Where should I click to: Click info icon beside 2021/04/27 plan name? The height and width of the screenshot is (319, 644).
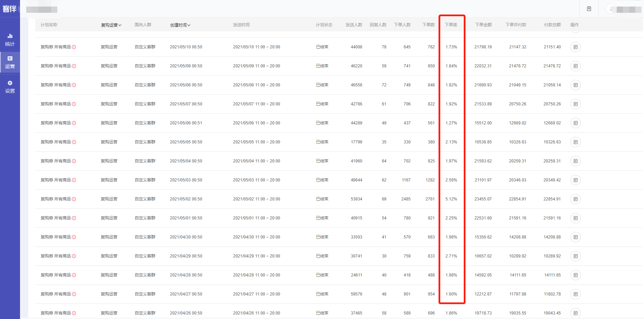74,294
